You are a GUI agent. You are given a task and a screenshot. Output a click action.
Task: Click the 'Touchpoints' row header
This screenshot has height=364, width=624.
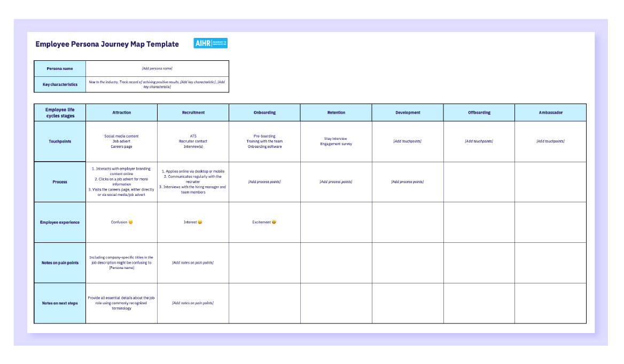click(60, 141)
